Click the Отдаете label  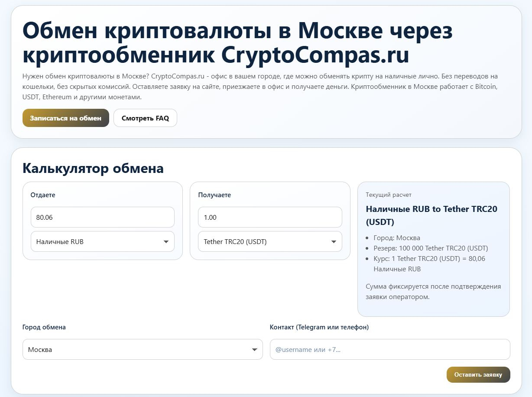pos(43,195)
